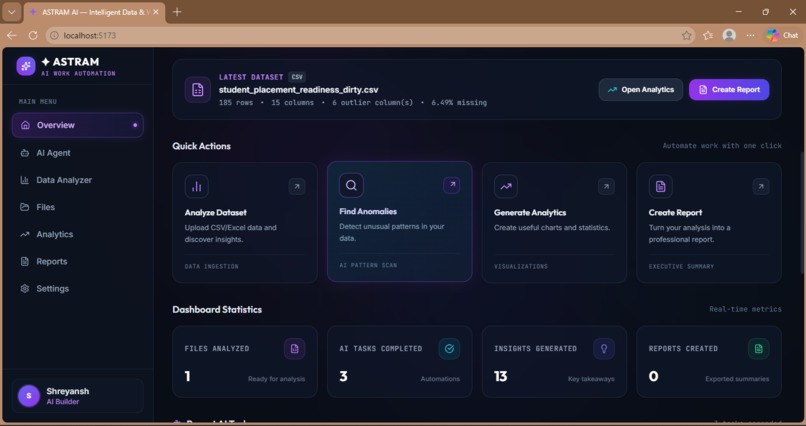Open the AI Agent menu item
The image size is (806, 426).
pos(78,153)
